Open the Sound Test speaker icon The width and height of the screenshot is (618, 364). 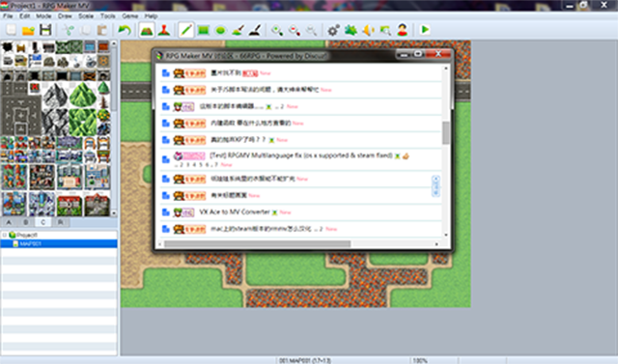pyautogui.click(x=368, y=30)
